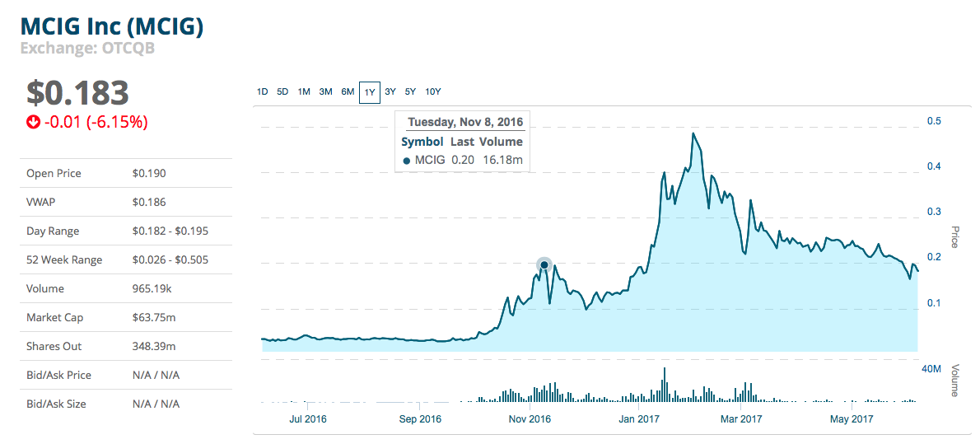This screenshot has height=444, width=980.
Task: Show the 5Y chart range
Action: [411, 92]
